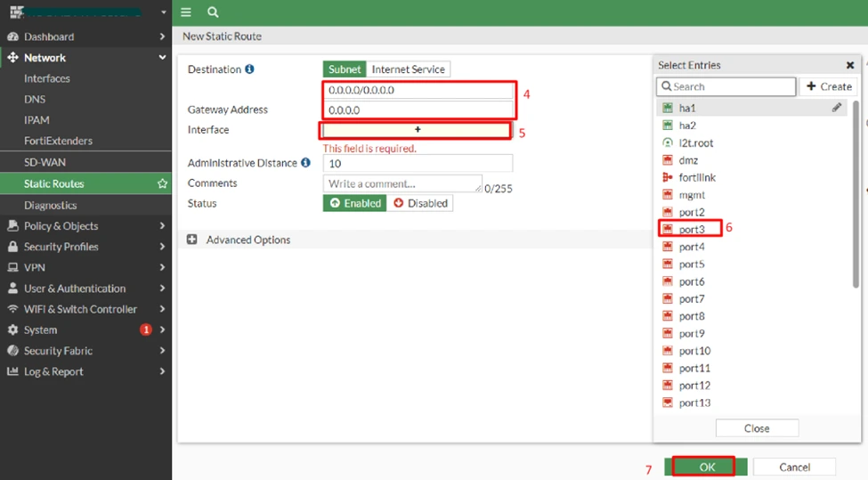
Task: Select Internet Service destination type
Action: pyautogui.click(x=409, y=69)
